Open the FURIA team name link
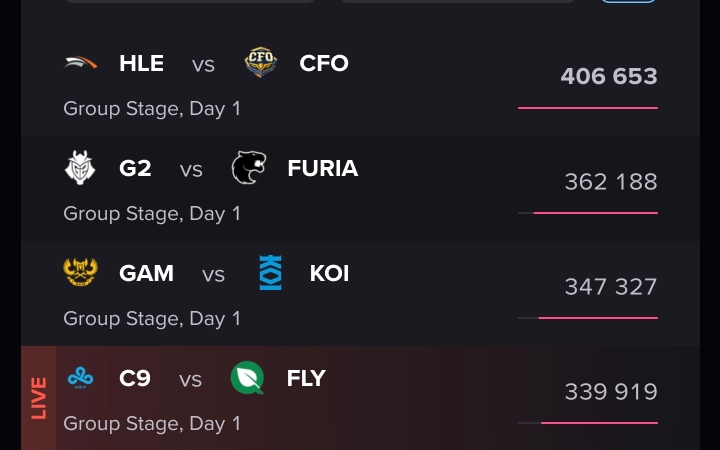This screenshot has height=450, width=720. pyautogui.click(x=322, y=168)
